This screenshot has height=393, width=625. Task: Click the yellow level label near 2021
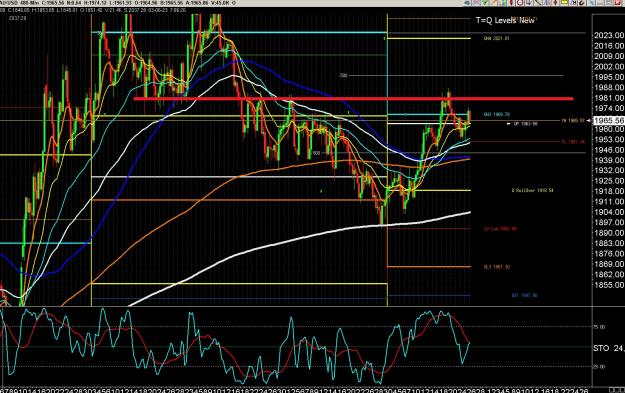pyautogui.click(x=496, y=38)
